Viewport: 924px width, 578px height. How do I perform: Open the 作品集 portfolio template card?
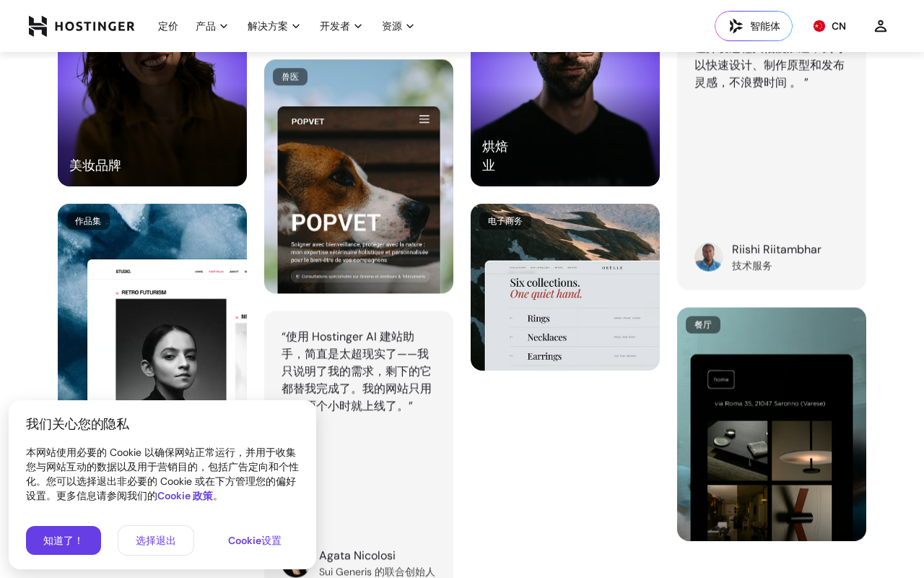(152, 303)
